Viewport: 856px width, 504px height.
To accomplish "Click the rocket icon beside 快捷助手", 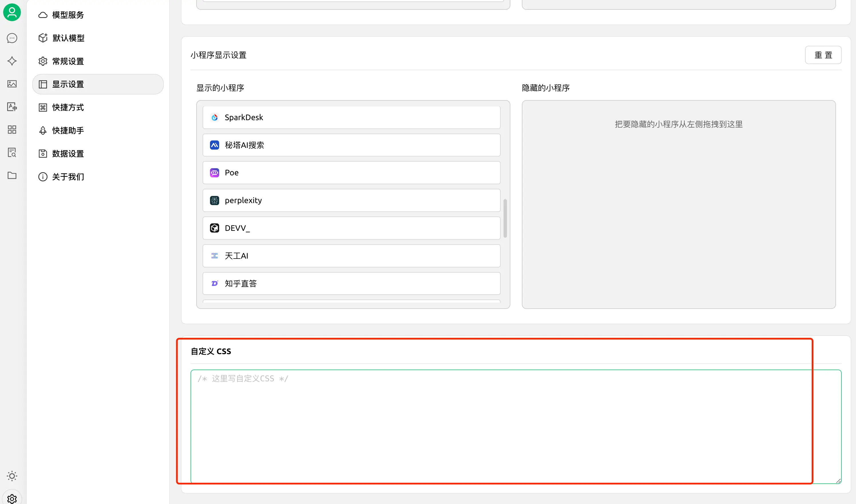I will pyautogui.click(x=43, y=130).
